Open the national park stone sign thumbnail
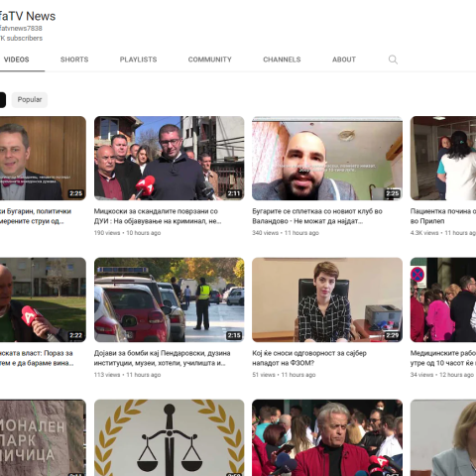The height and width of the screenshot is (476, 476). 43,437
